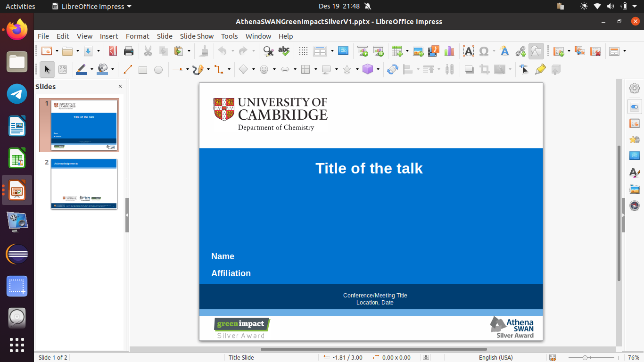Open Firefox from the dock

pyautogui.click(x=17, y=30)
